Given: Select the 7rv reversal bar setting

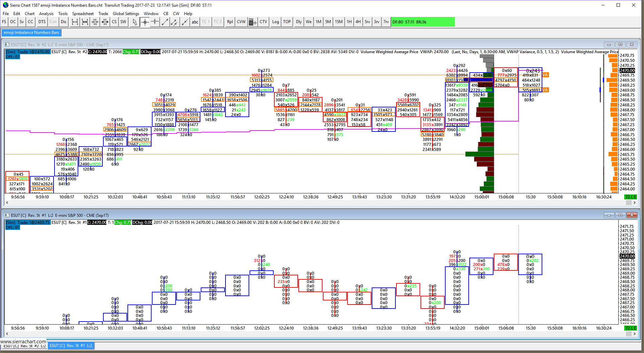Looking at the screenshot, I should 386,22.
